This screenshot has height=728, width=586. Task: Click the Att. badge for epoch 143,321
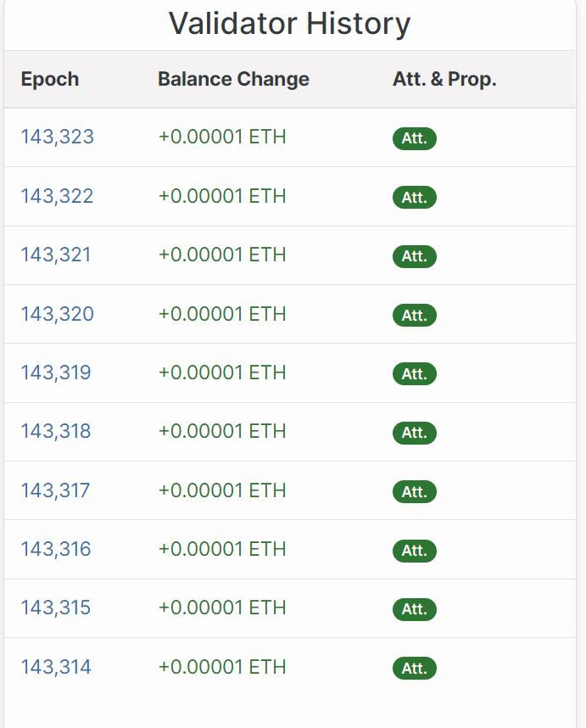tap(414, 256)
